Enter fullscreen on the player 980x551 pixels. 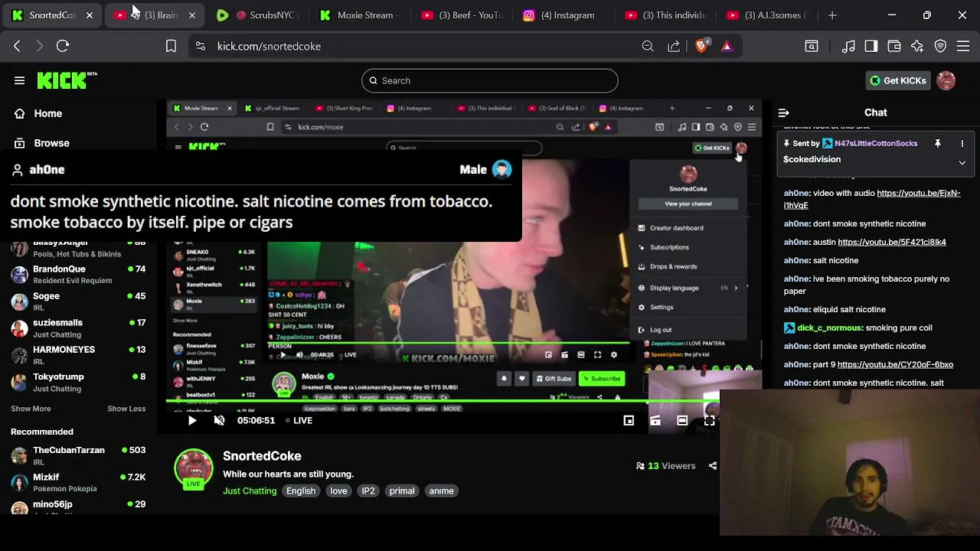click(x=710, y=420)
